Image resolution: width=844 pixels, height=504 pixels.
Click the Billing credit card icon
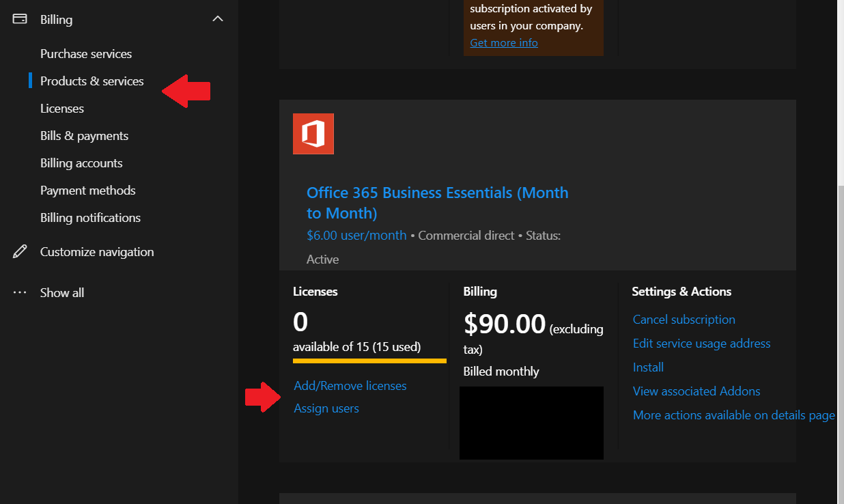tap(20, 19)
